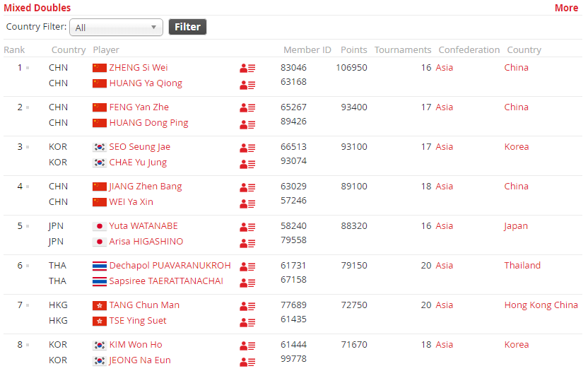The width and height of the screenshot is (588, 371).
Task: Open player FENG Yan Zhe
Action: tap(139, 107)
